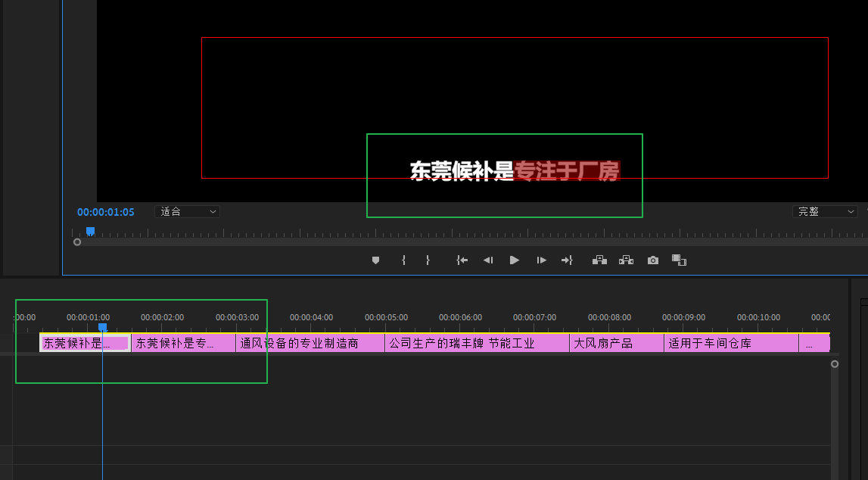Click the Go to In point icon
868x480 pixels.
click(462, 260)
